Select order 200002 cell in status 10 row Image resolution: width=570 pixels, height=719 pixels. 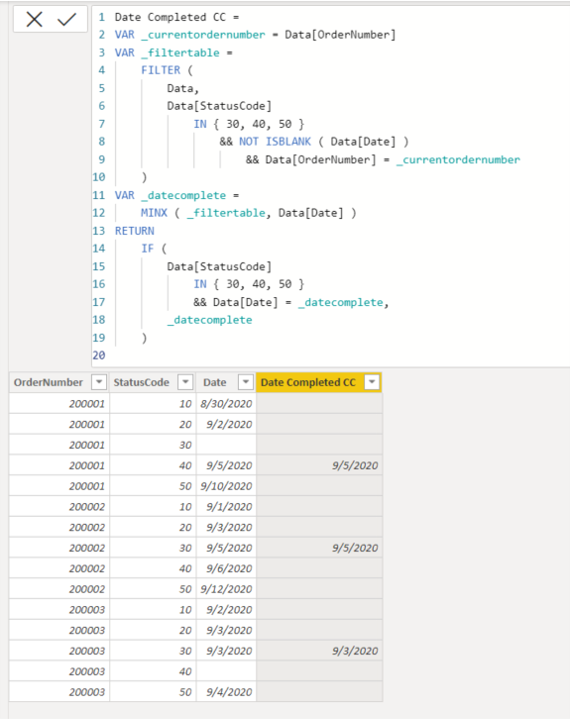click(59, 507)
